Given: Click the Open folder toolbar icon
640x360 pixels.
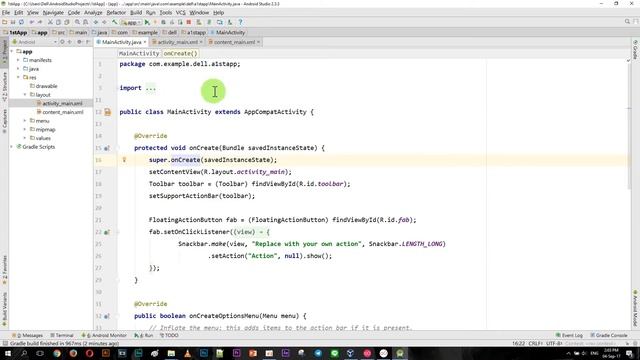Looking at the screenshot, I should 5,22.
